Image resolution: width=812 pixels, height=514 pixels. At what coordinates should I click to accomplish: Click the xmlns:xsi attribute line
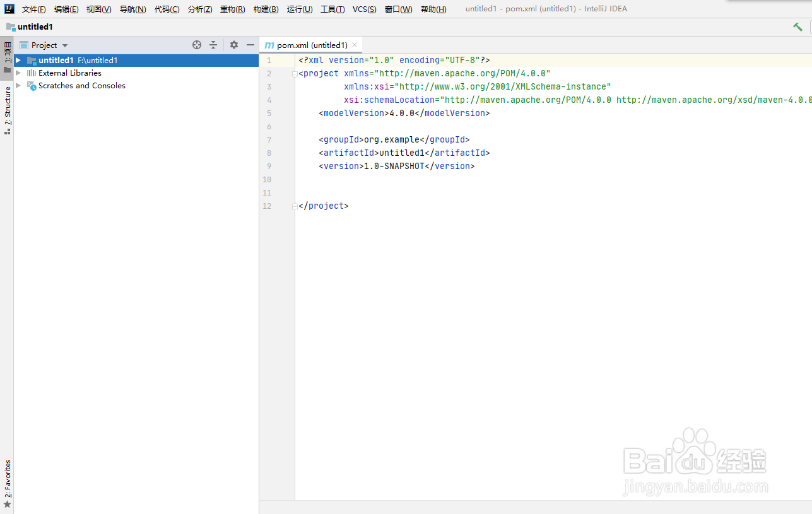(478, 87)
